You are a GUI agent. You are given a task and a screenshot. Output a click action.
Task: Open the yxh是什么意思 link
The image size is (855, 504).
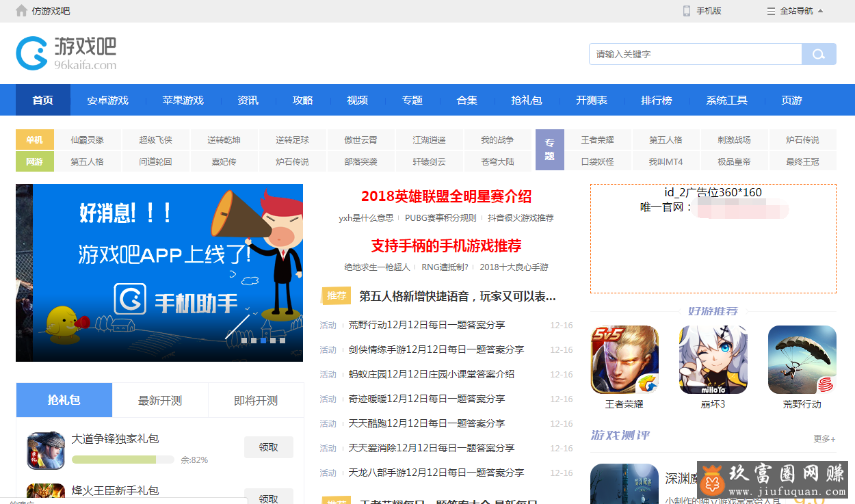pyautogui.click(x=366, y=218)
